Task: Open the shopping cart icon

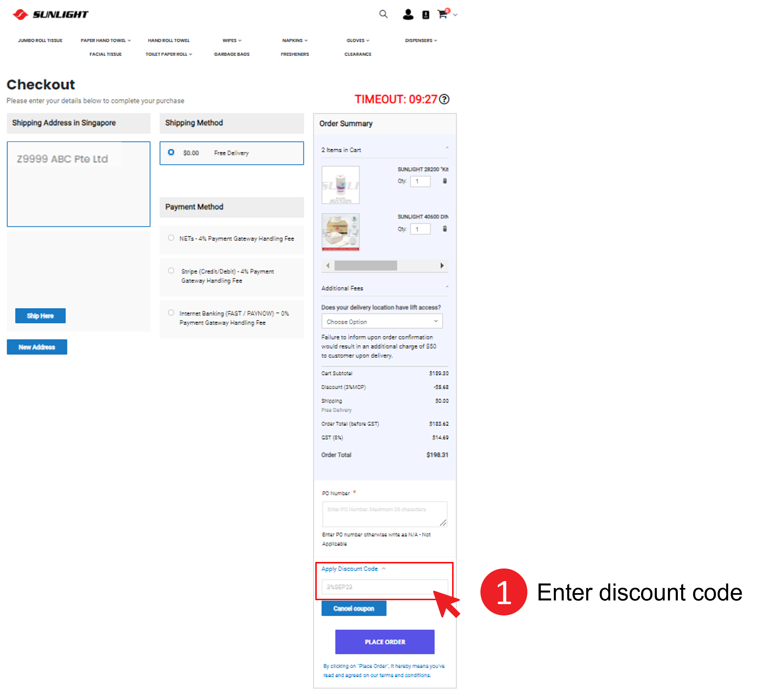Action: (x=442, y=14)
